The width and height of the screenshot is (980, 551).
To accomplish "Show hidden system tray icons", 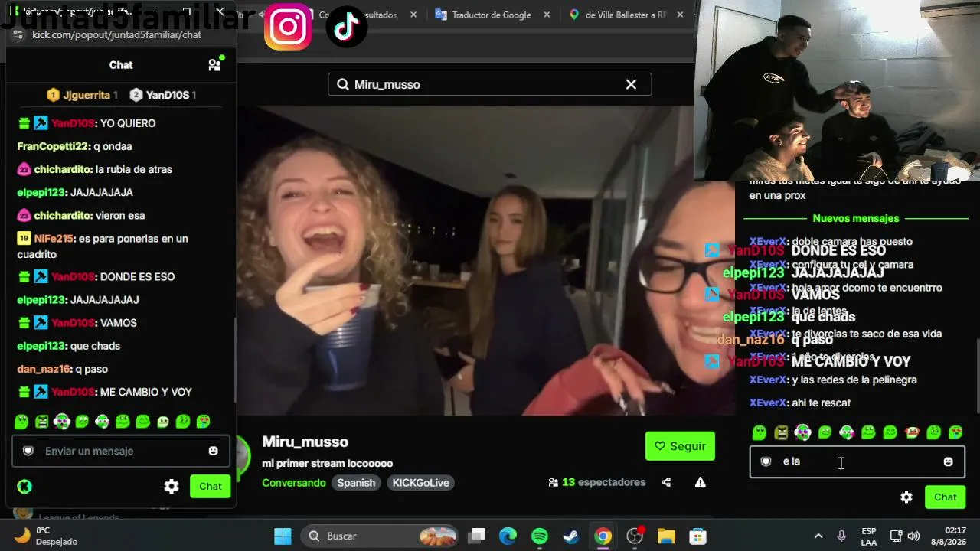I will coord(818,536).
